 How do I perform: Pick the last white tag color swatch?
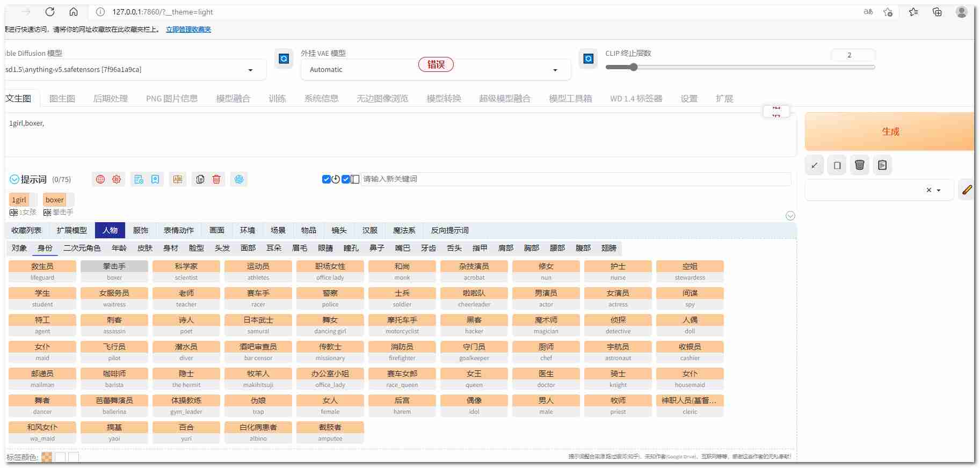(74, 457)
